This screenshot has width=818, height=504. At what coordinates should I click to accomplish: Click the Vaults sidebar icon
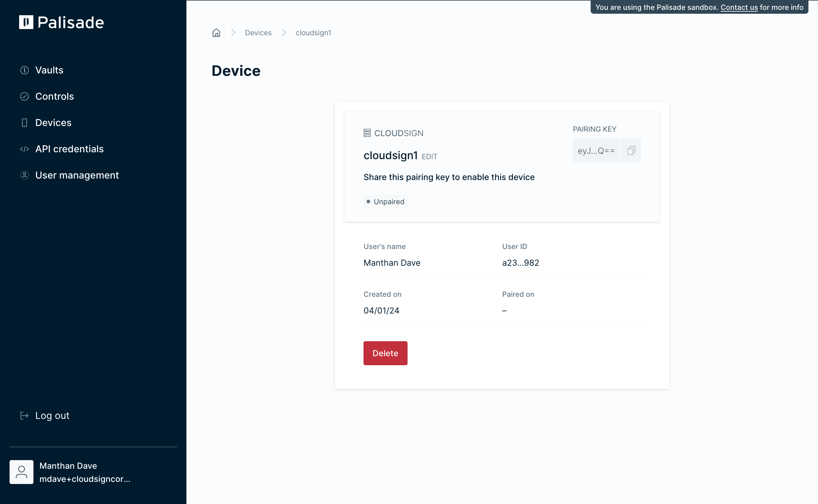[x=24, y=70]
